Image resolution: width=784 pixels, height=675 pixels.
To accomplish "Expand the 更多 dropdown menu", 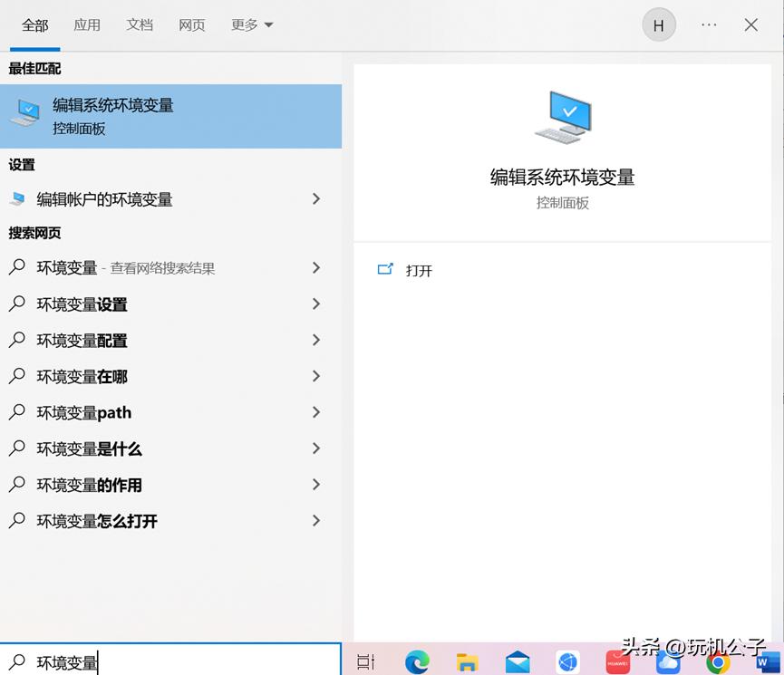I will pyautogui.click(x=251, y=24).
